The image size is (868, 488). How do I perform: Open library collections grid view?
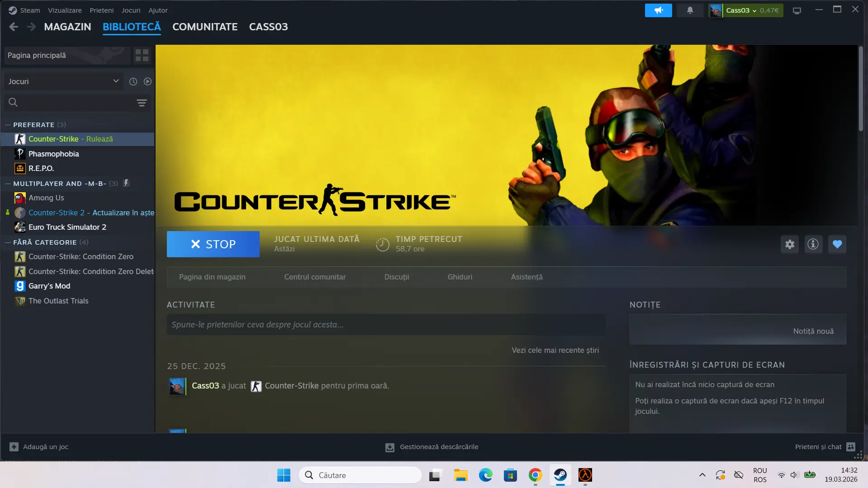click(142, 55)
